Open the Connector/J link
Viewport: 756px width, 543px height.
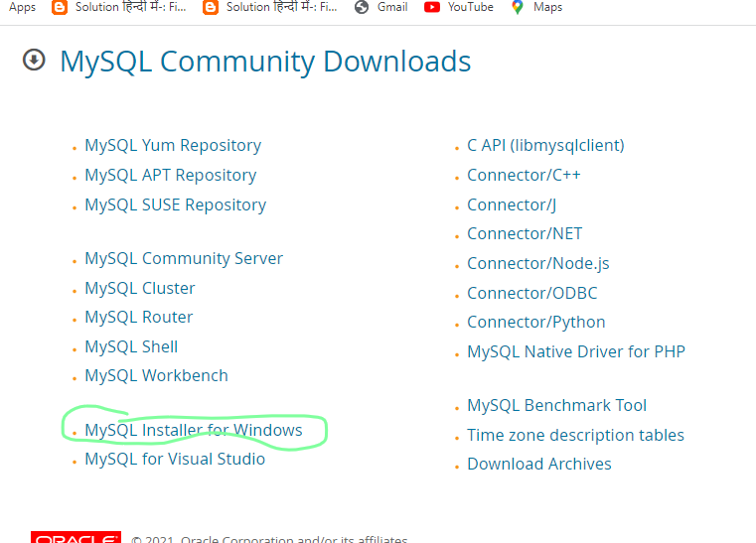point(512,204)
